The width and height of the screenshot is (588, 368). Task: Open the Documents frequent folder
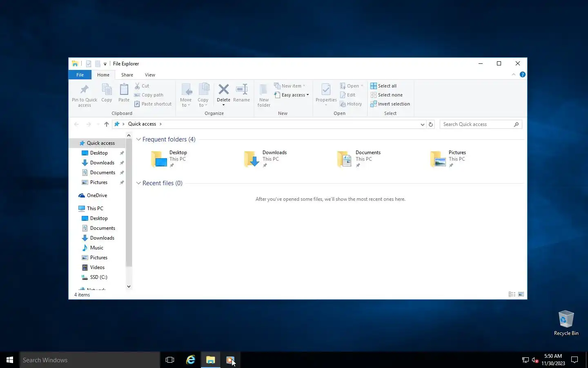[359, 159]
